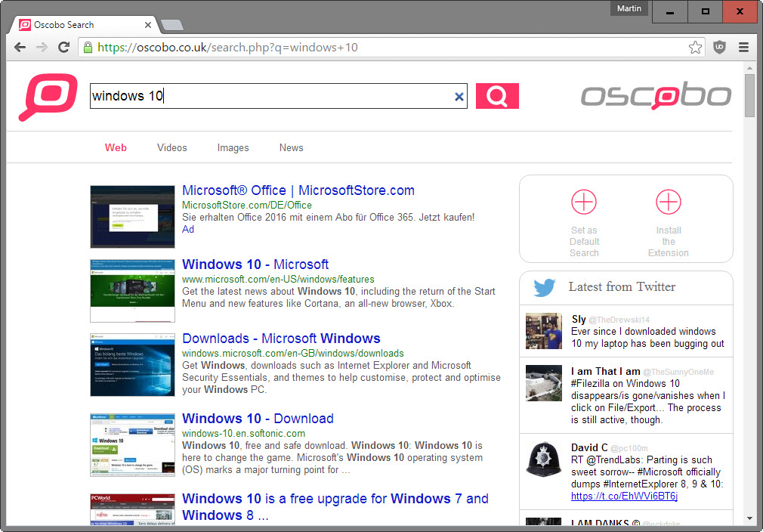Image resolution: width=763 pixels, height=532 pixels.
Task: Click David C's police helmet avatar
Action: (x=543, y=459)
